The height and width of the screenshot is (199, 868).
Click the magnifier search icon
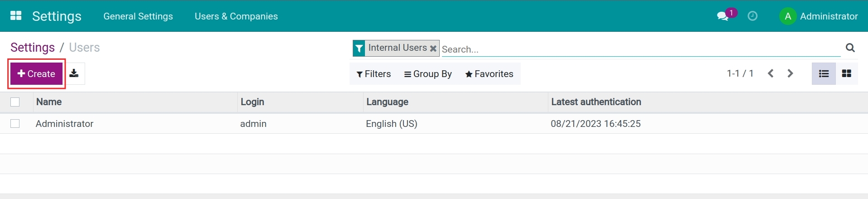(850, 48)
